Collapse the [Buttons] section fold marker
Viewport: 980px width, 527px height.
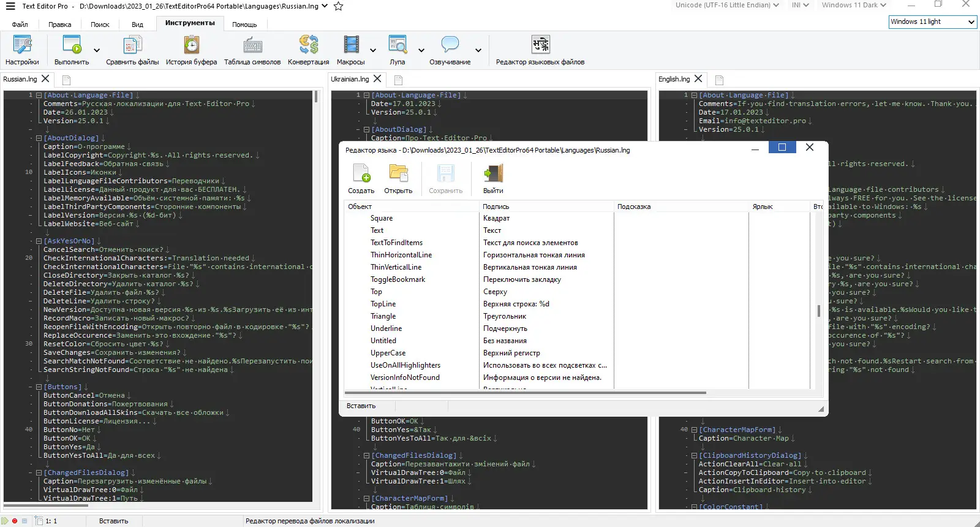[x=39, y=387]
